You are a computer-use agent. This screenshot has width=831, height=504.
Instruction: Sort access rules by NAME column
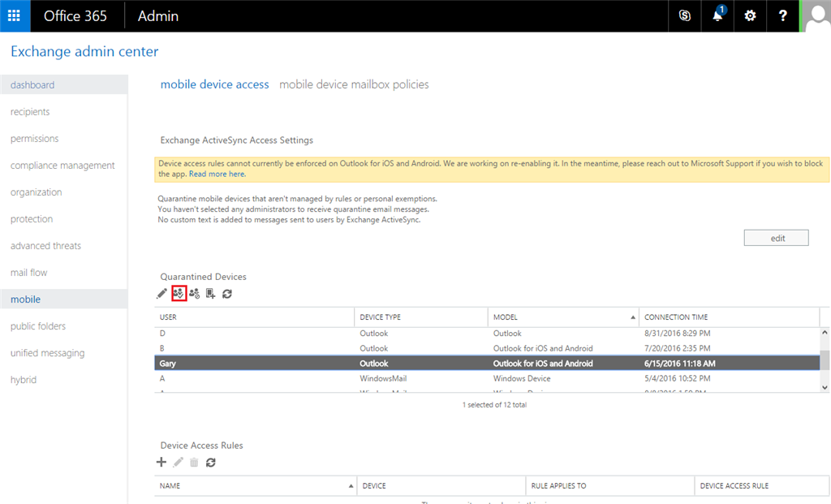(256, 485)
